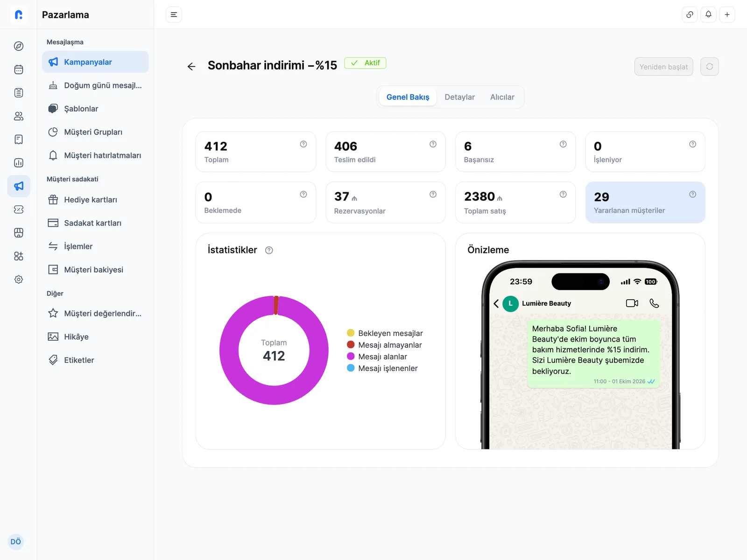Tap the video call icon in phone preview
The width and height of the screenshot is (747, 560).
(632, 303)
